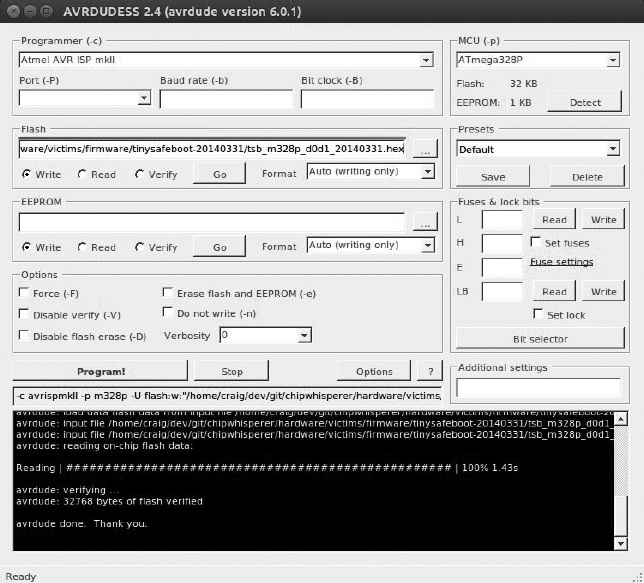Click the "avrdude done. Thank you." line
Image resolution: width=644 pixels, height=583 pixels.
click(x=81, y=523)
